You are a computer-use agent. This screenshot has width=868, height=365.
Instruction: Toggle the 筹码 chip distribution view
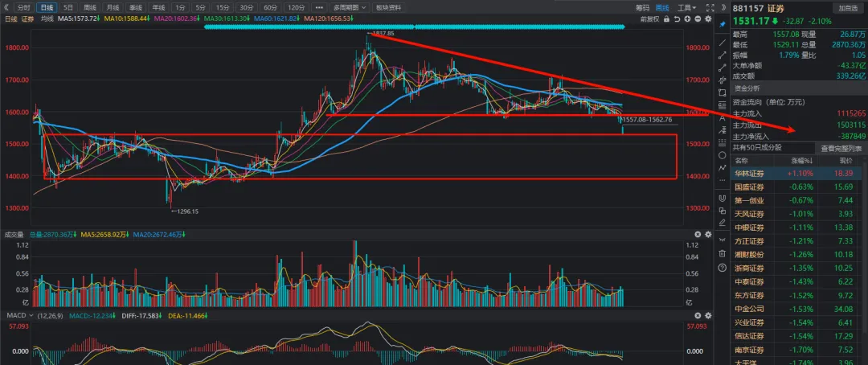click(642, 8)
